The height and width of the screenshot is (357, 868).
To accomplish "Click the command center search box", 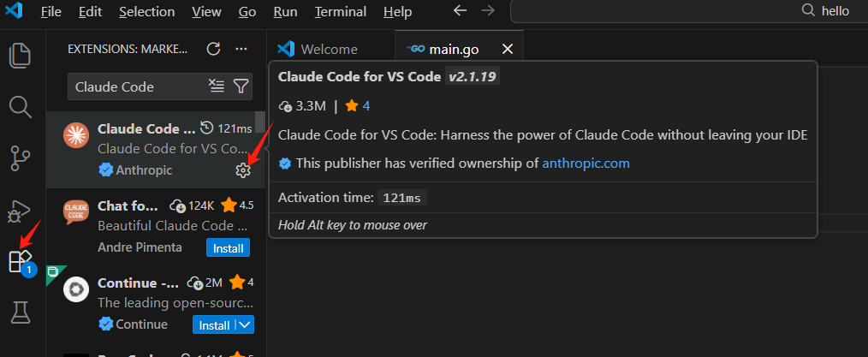I will click(x=689, y=11).
